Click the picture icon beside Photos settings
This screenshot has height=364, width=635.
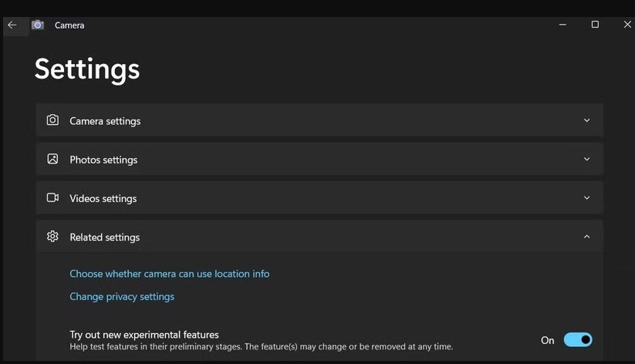tap(52, 159)
